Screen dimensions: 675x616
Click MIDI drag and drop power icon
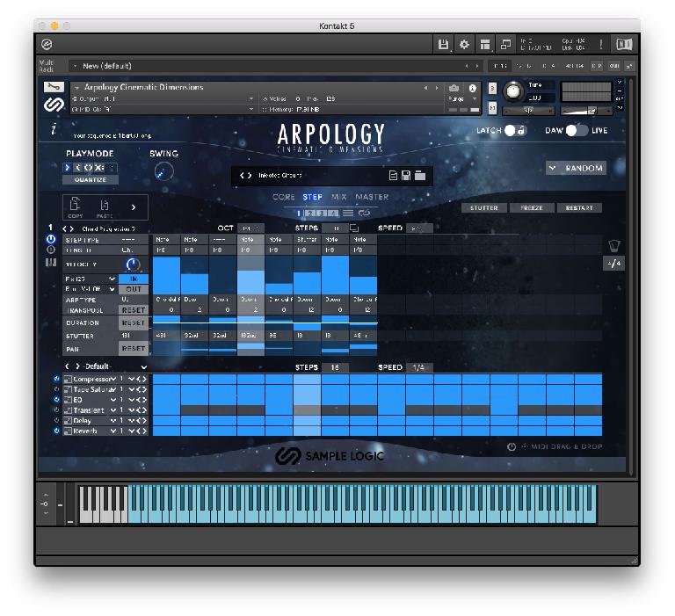[x=511, y=446]
